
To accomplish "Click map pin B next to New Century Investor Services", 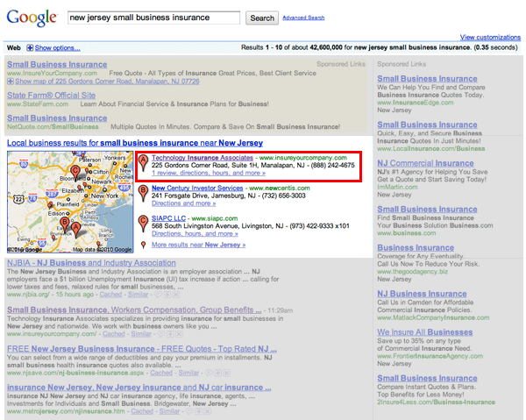I will point(143,193).
